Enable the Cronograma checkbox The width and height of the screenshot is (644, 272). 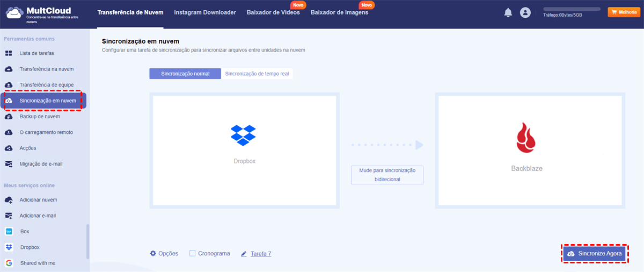click(192, 253)
